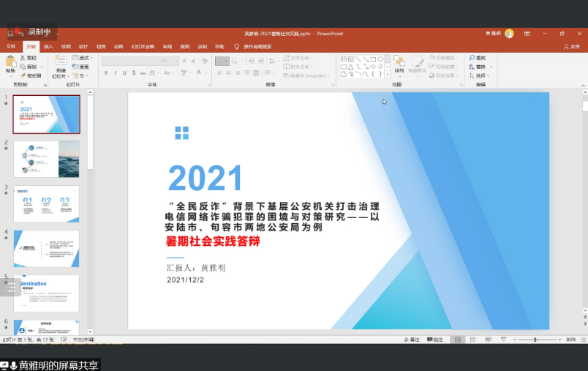Open the Notes (备注) pane from status bar

tap(412, 340)
